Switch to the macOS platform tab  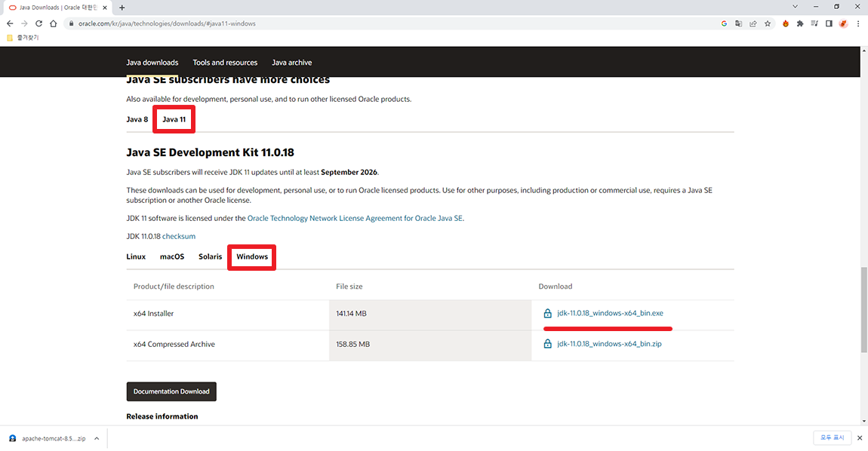[172, 256]
